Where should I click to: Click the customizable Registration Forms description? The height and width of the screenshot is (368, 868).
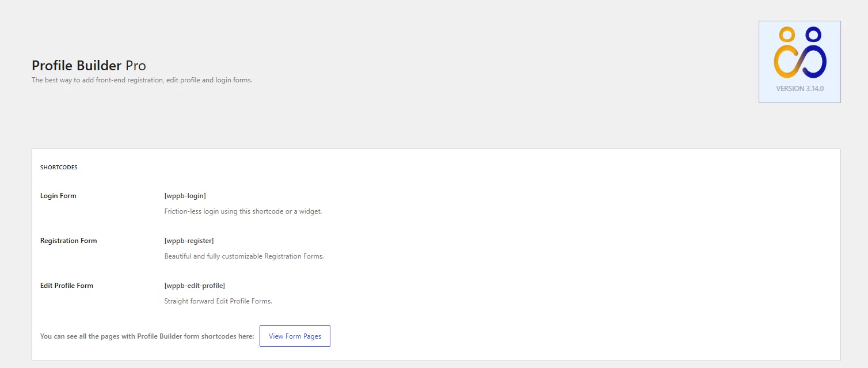tap(244, 256)
